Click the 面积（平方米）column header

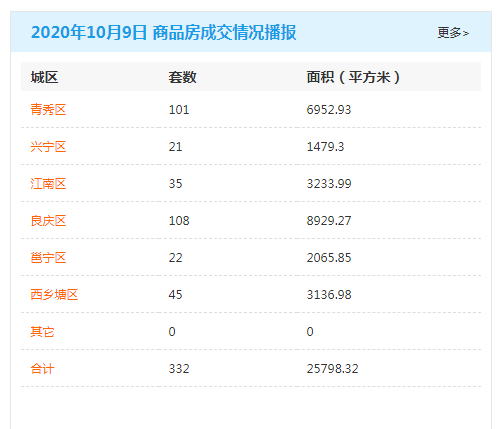click(353, 77)
